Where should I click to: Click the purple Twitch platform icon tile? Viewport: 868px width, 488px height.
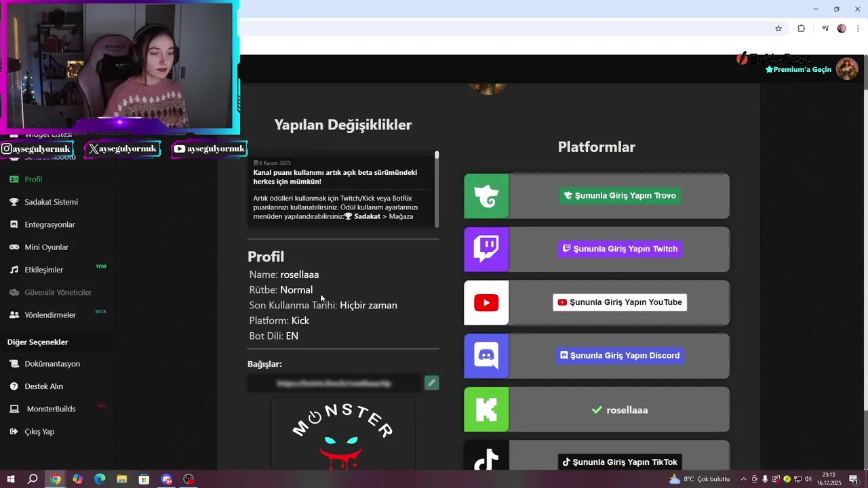tap(486, 249)
